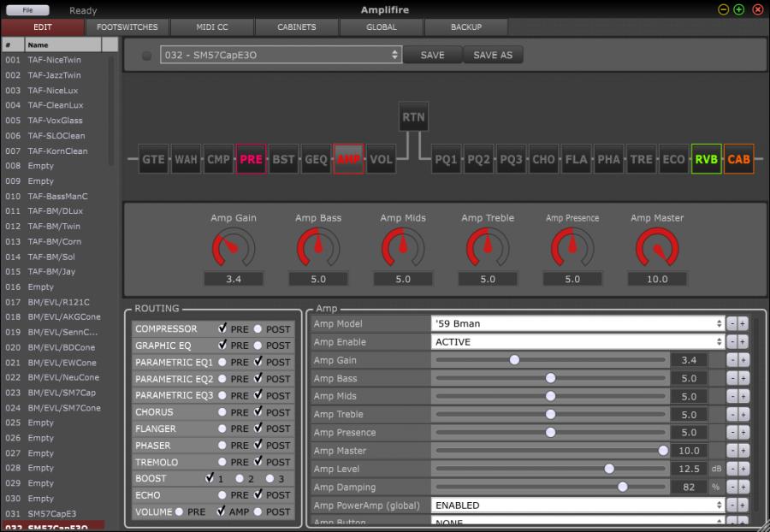Select the BST boost block

coord(283,159)
